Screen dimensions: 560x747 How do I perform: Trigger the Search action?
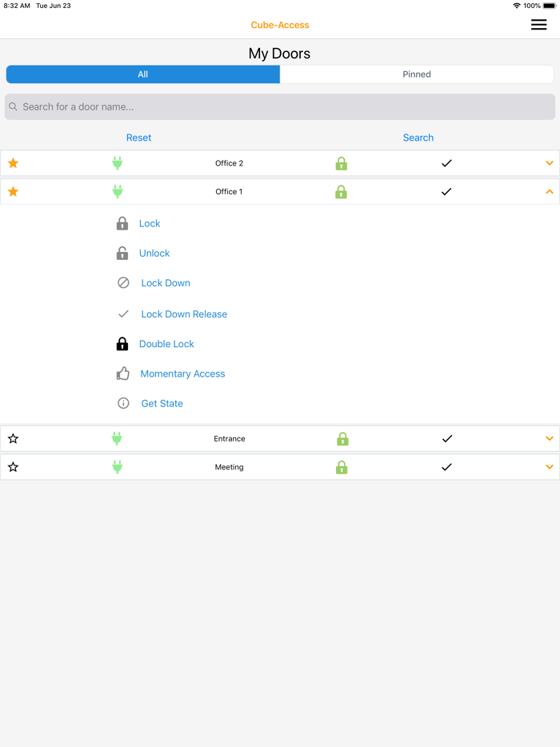click(418, 137)
